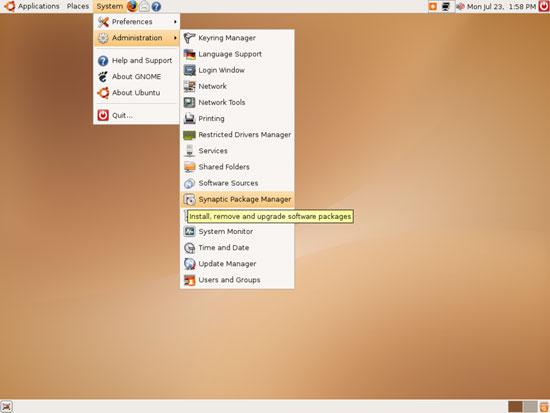Click the Shared Folders label
550x413 pixels.
[224, 167]
